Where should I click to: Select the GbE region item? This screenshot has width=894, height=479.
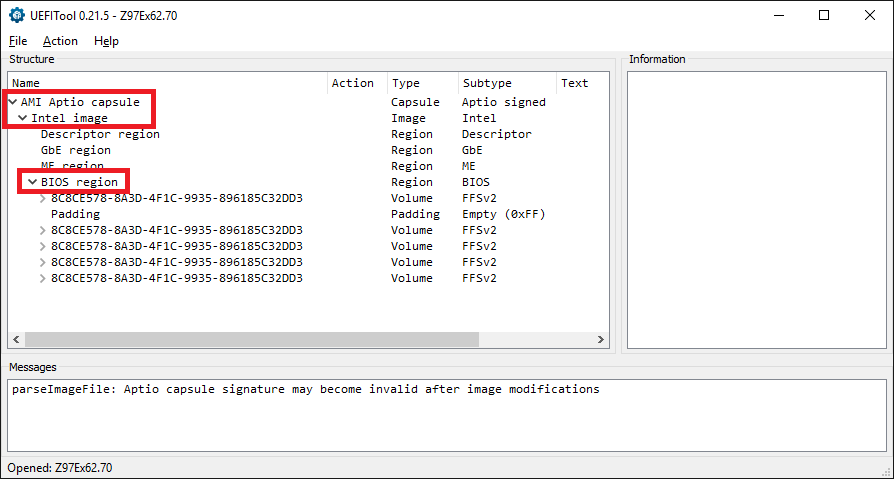point(76,150)
